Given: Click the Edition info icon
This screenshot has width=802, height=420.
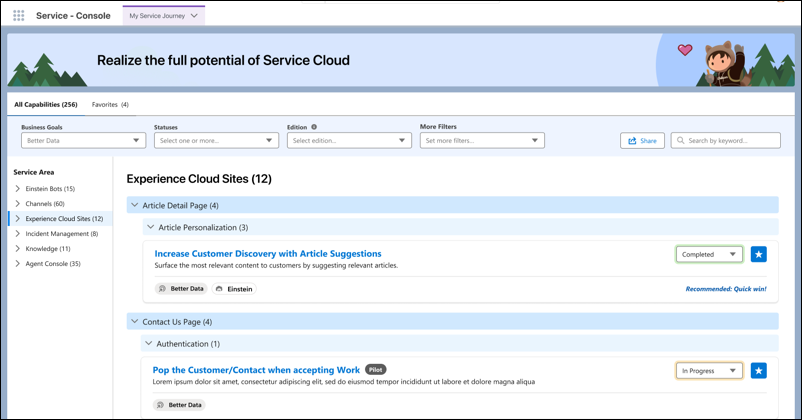Looking at the screenshot, I should (314, 127).
